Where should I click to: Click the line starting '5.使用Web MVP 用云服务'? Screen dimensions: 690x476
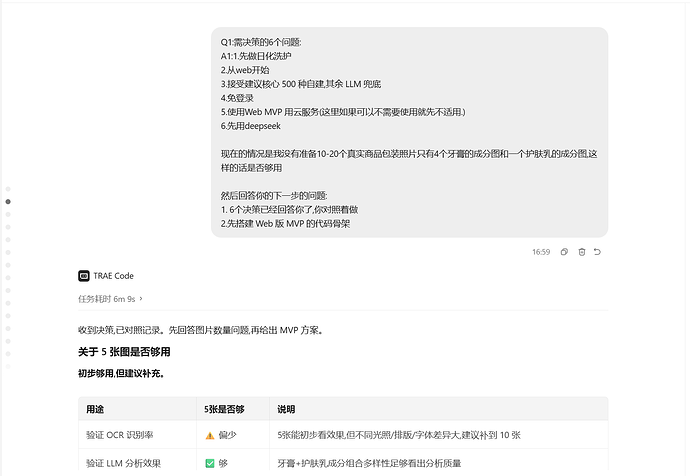click(x=343, y=112)
